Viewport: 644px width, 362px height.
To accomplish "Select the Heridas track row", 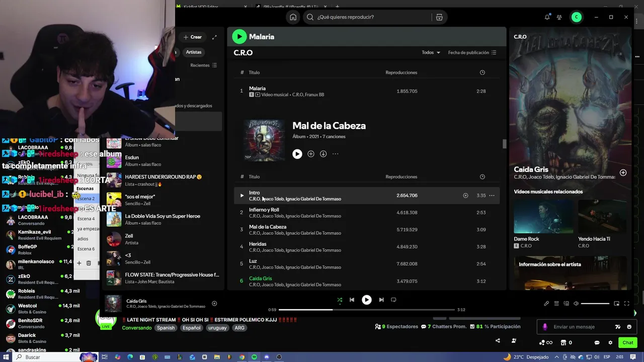I will [366, 247].
